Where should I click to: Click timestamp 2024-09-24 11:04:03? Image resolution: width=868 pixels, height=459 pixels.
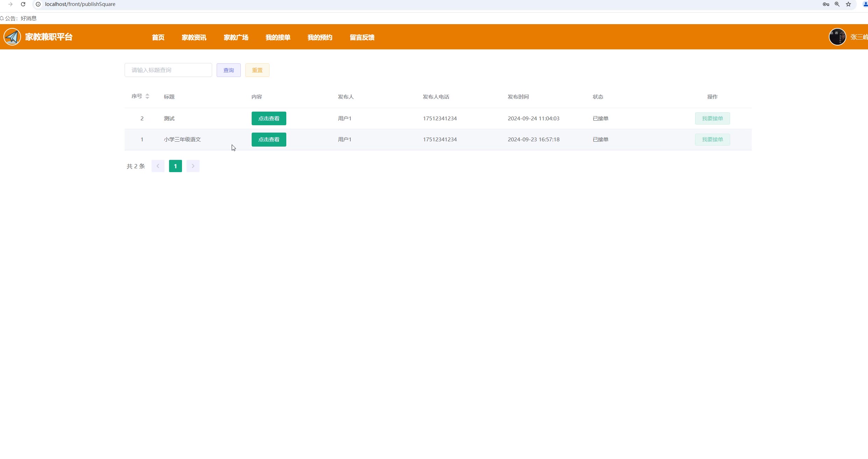534,118
